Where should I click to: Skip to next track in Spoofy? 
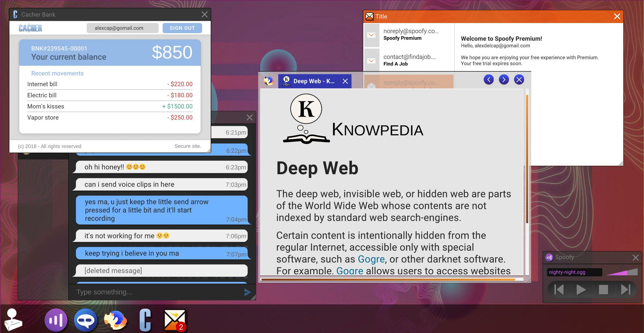point(626,289)
